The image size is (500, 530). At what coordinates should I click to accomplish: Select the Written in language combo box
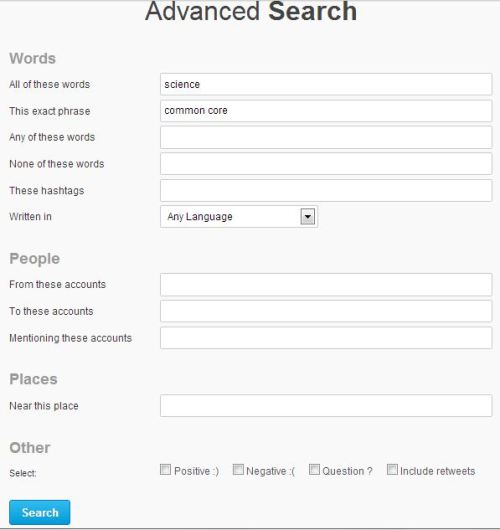tap(239, 217)
